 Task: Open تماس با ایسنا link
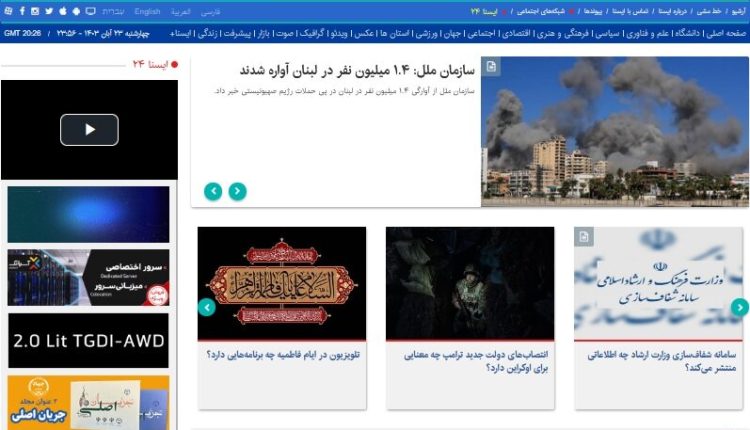coord(630,11)
